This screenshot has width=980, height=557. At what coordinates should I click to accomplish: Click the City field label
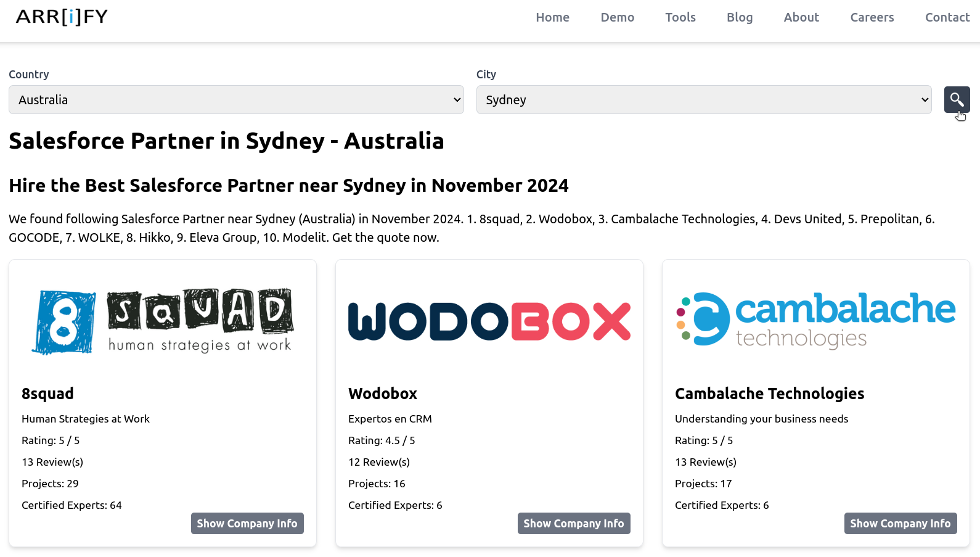(486, 75)
